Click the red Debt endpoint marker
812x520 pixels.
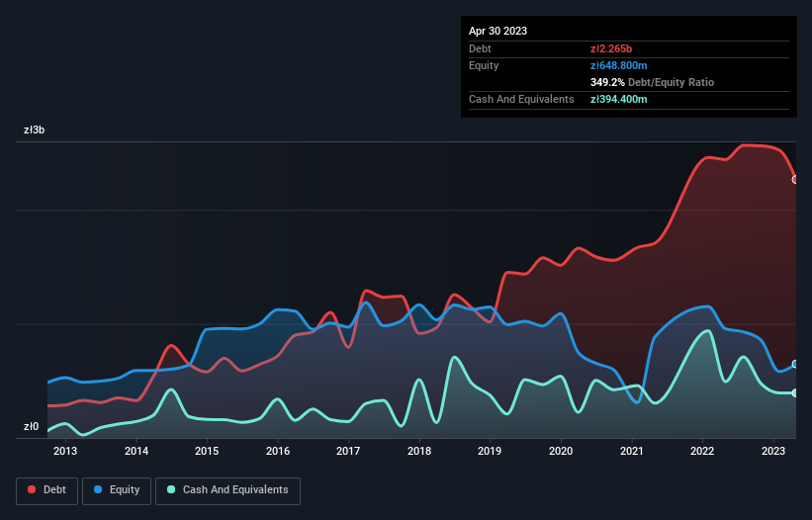point(795,180)
